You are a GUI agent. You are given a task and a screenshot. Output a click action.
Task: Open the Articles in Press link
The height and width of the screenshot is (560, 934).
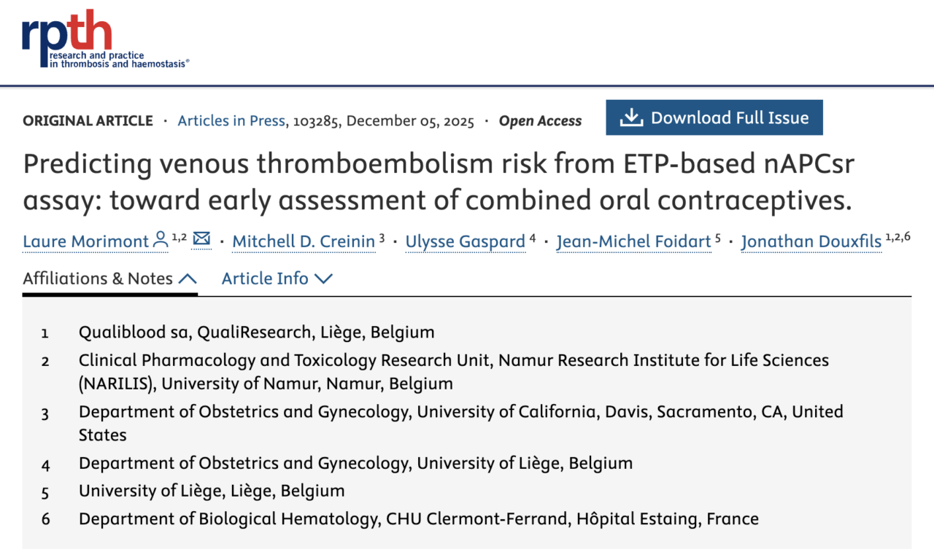pyautogui.click(x=231, y=121)
